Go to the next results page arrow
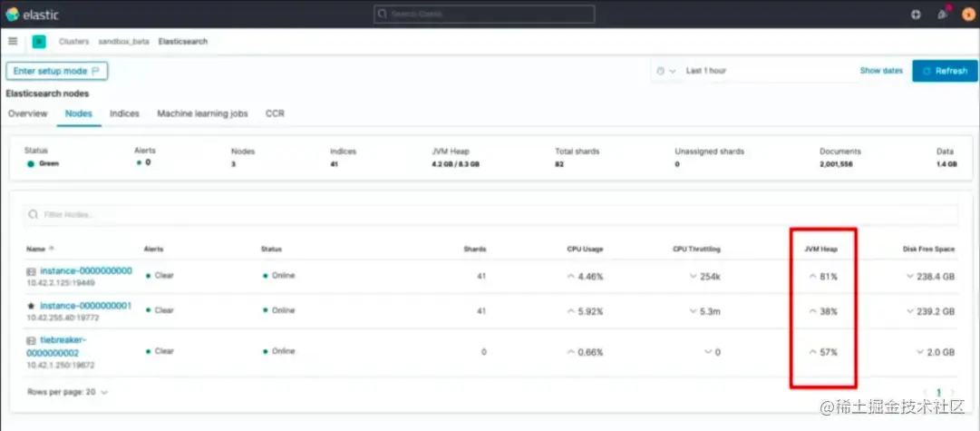The height and width of the screenshot is (431, 980). pos(952,392)
